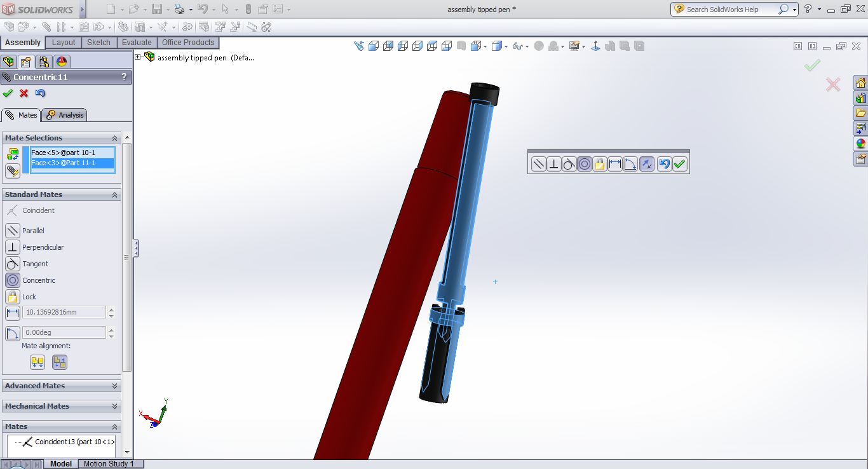The image size is (868, 469).
Task: Open search type dropdown arrow
Action: click(795, 10)
